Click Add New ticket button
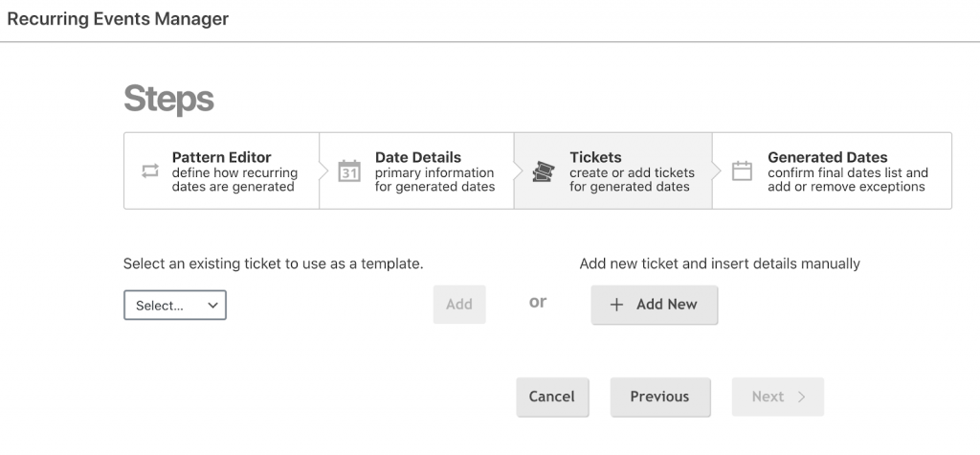The image size is (980, 455). [x=655, y=305]
